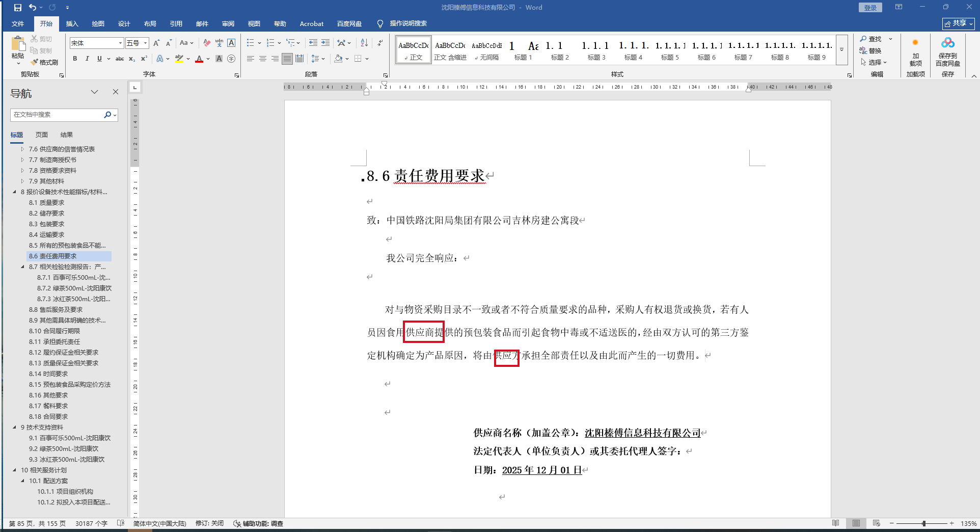The image size is (980, 532).
Task: Click the lightbulb Tell Me search
Action: [x=380, y=23]
